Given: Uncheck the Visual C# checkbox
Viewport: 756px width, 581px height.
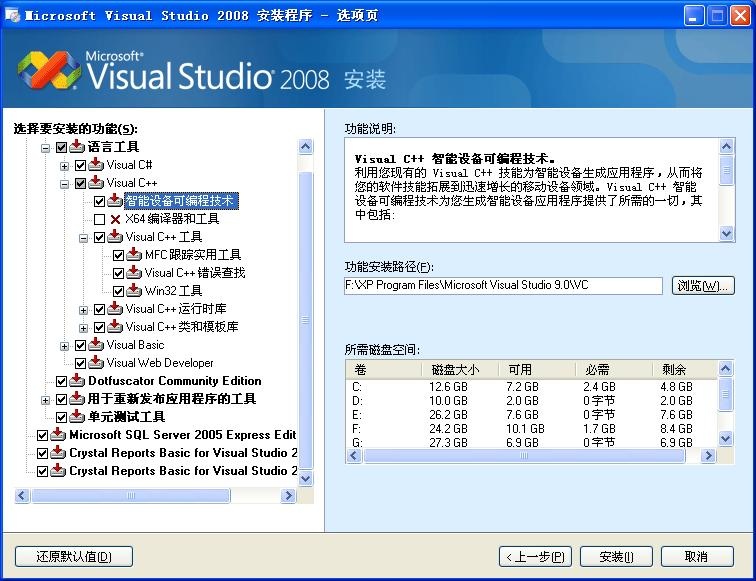Looking at the screenshot, I should 81,165.
